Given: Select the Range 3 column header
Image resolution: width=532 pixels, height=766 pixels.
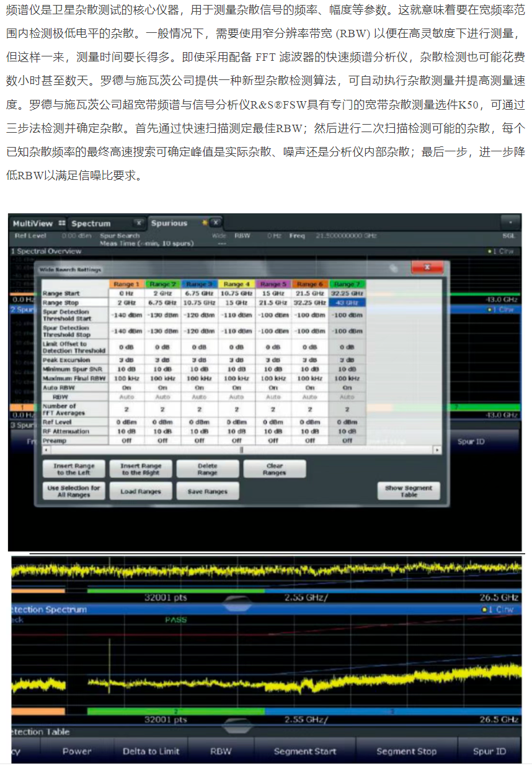Looking at the screenshot, I should [x=200, y=284].
